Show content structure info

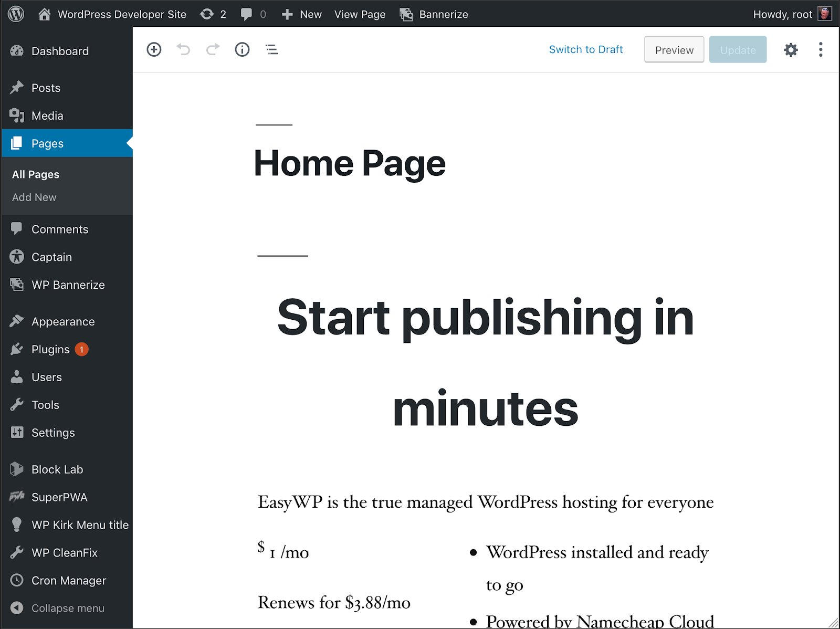tap(242, 49)
